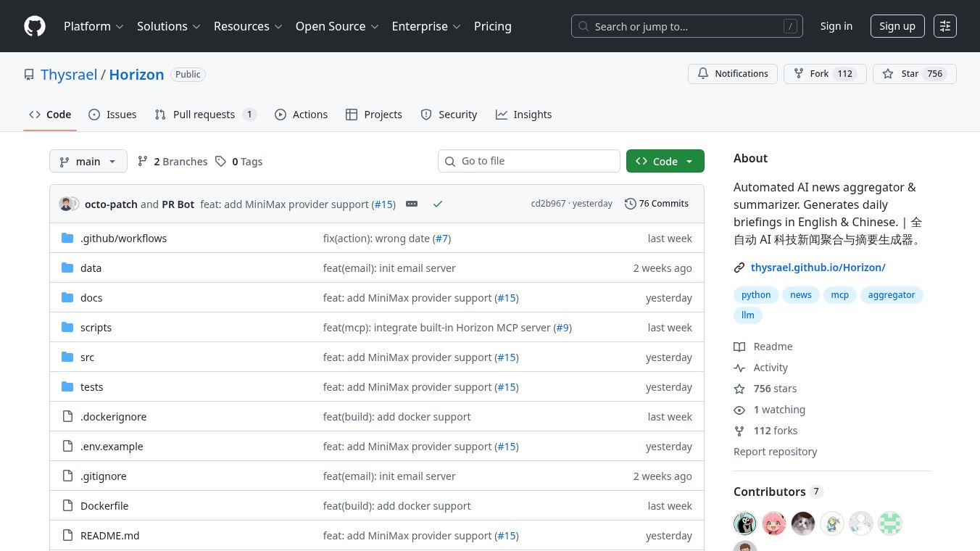Click the accessibility settings icon at top right

click(x=944, y=26)
